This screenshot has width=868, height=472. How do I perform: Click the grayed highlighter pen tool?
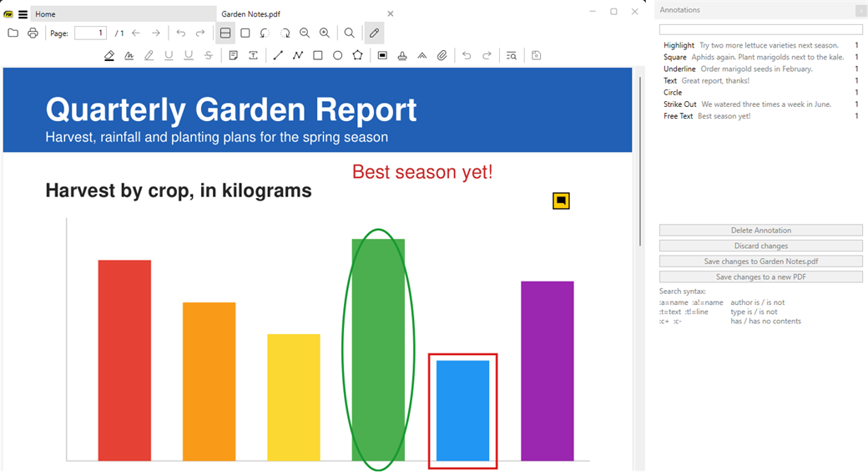pos(149,55)
